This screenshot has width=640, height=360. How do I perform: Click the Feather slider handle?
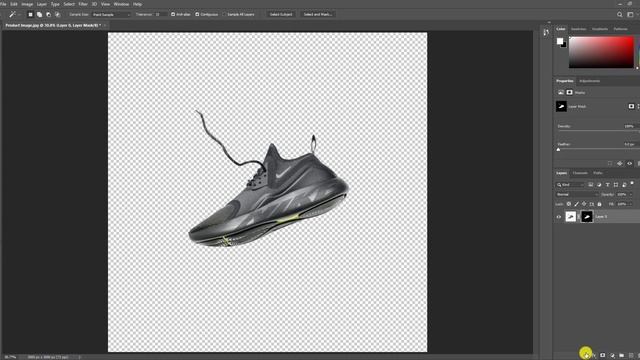pyautogui.click(x=558, y=149)
